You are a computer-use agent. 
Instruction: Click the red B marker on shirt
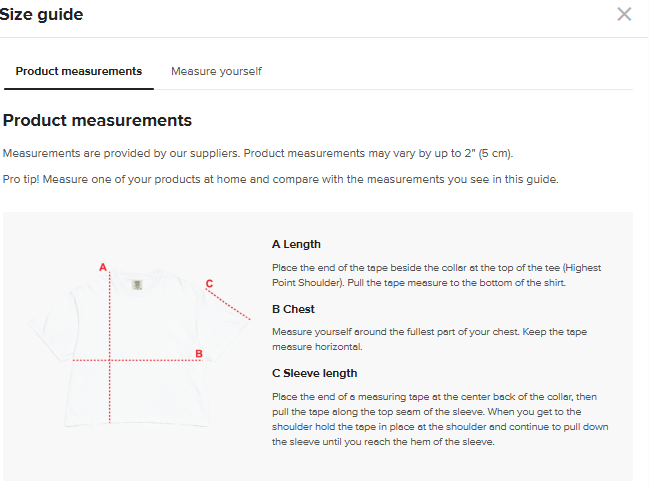click(199, 353)
